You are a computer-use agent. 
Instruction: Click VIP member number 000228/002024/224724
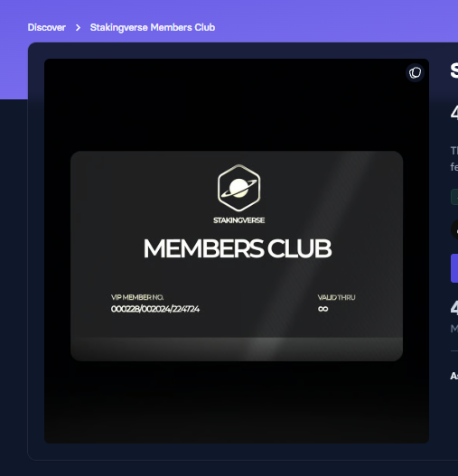pos(155,309)
